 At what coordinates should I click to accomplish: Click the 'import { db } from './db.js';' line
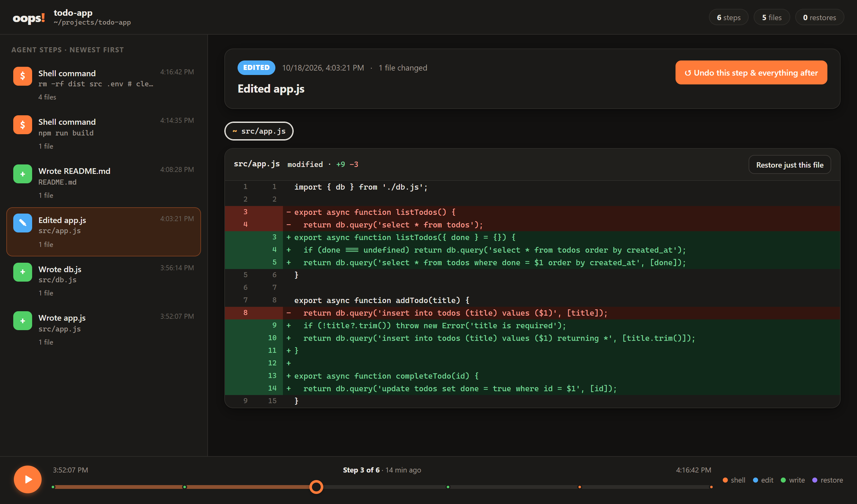532,187
